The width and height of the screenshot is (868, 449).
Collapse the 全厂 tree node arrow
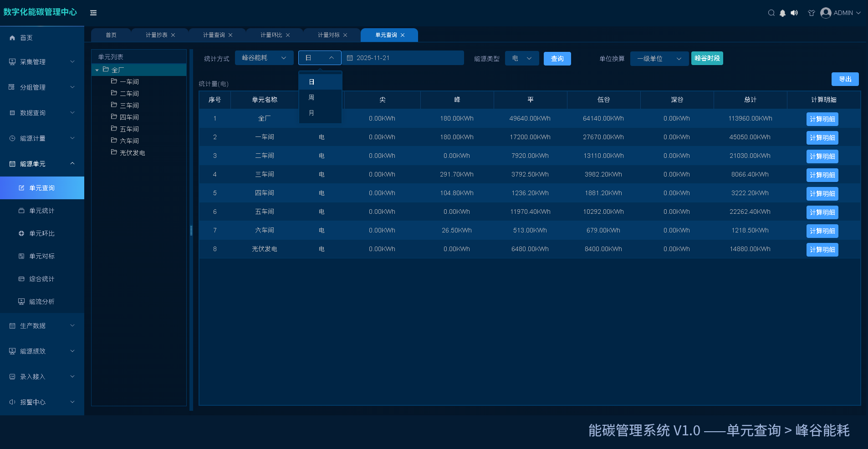point(97,70)
